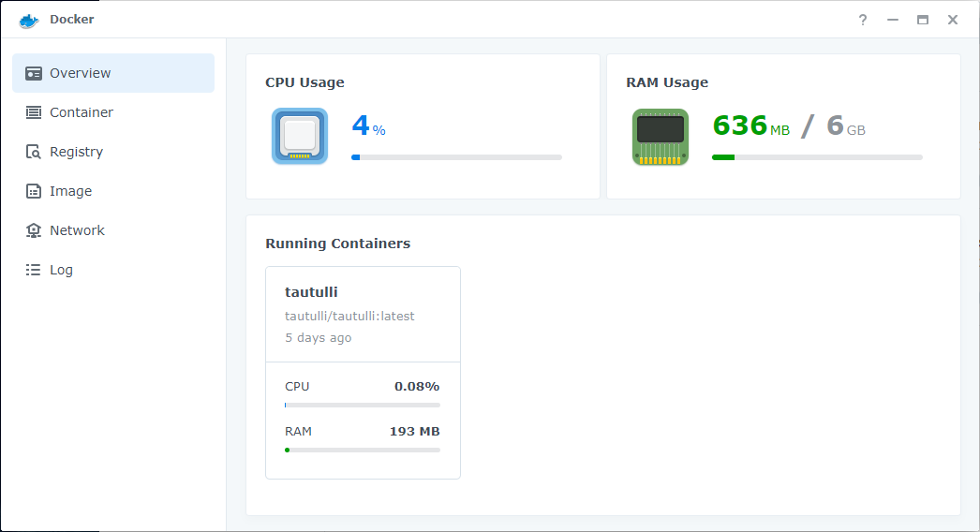Click the Running Containers heading
This screenshot has height=532, width=980.
coord(338,244)
